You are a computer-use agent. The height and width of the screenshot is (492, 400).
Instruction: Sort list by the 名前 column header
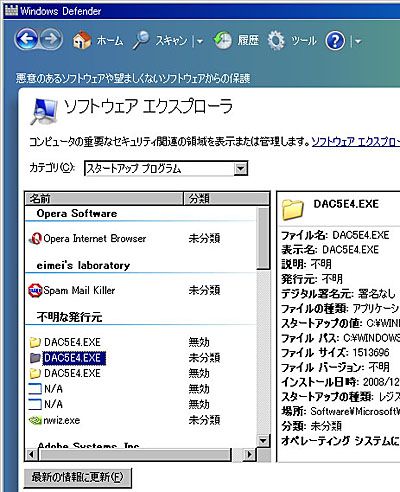[x=104, y=199]
